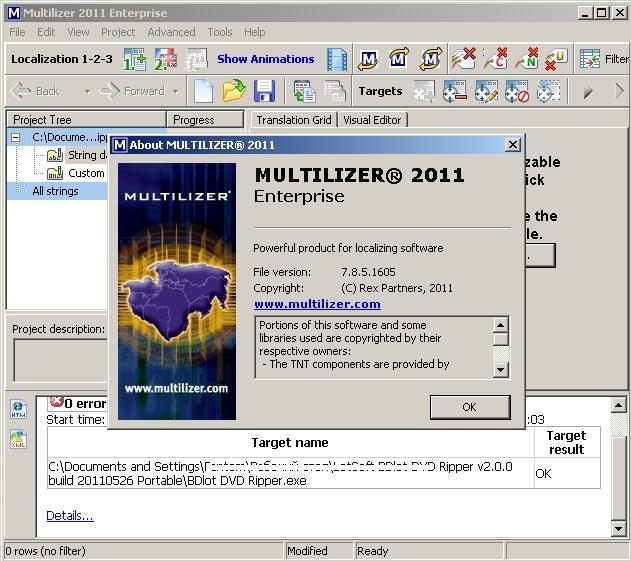Collapse the C:\Docume... project tree node
Image resolution: width=631 pixels, height=561 pixels.
pyautogui.click(x=15, y=138)
